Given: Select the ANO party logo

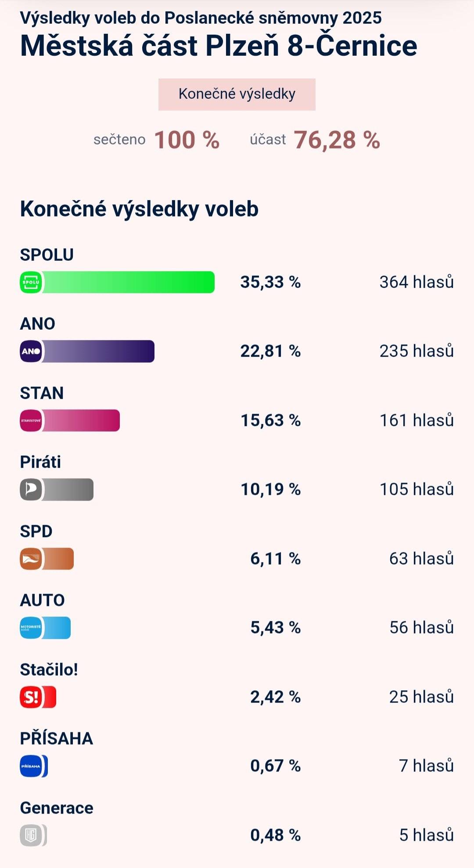Looking at the screenshot, I should pyautogui.click(x=31, y=352).
